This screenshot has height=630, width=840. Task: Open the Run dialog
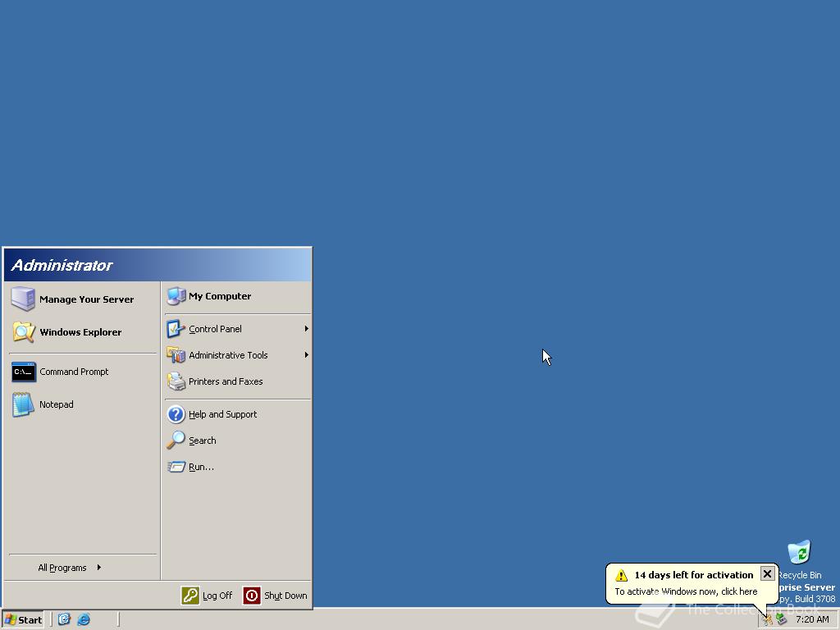[x=237, y=467]
